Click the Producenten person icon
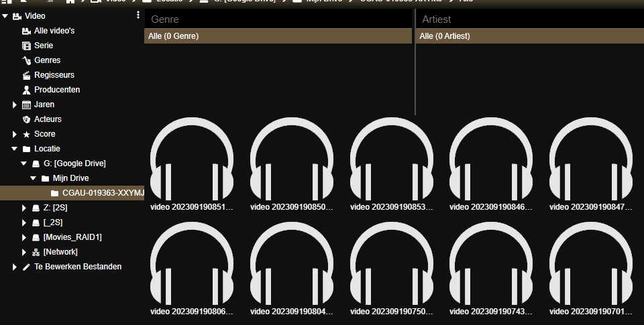 pyautogui.click(x=26, y=90)
